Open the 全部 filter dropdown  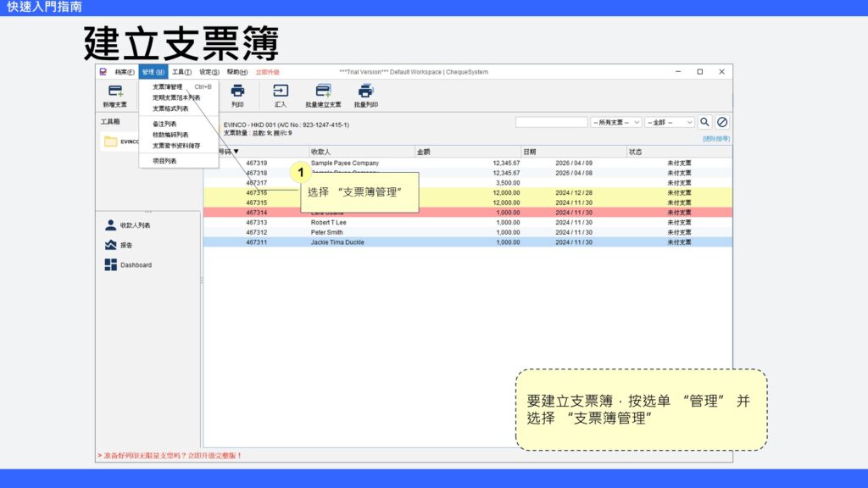[670, 122]
